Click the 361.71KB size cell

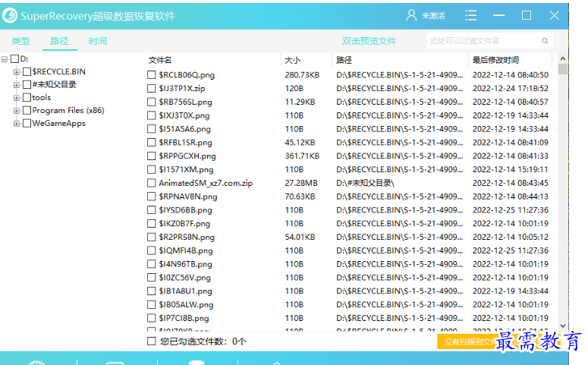(x=302, y=156)
